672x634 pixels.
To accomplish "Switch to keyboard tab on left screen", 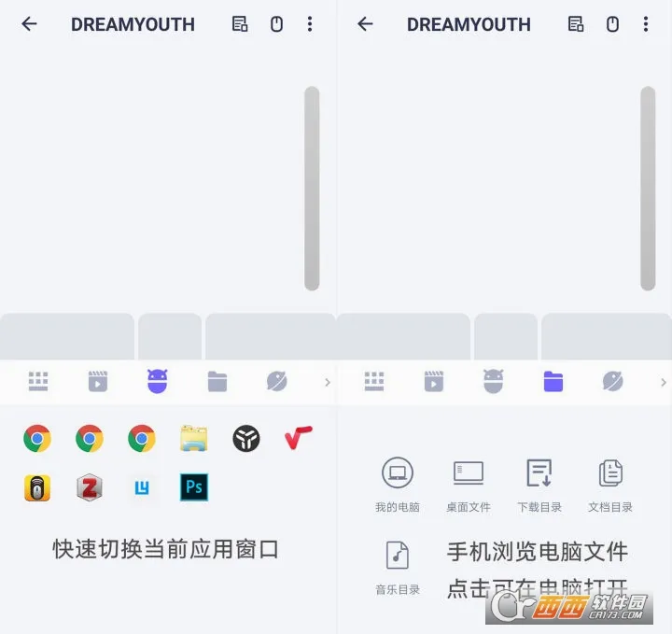I will coord(38,381).
